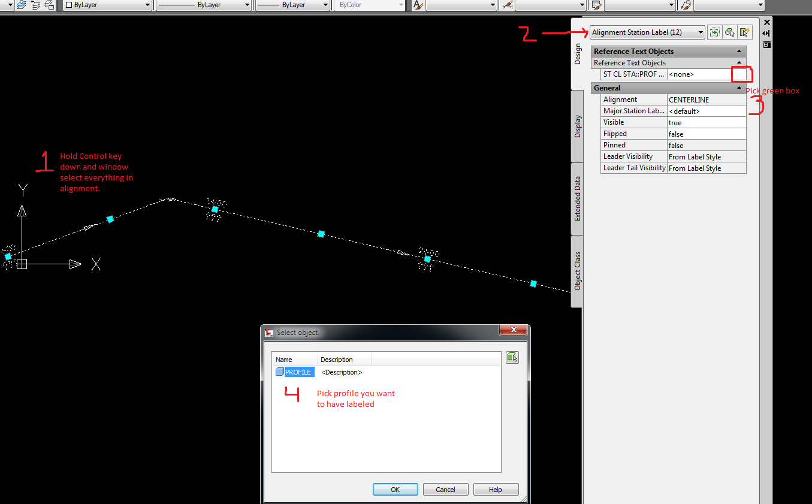Click the Leader Tail Visibility value
This screenshot has height=504, width=812.
(707, 168)
